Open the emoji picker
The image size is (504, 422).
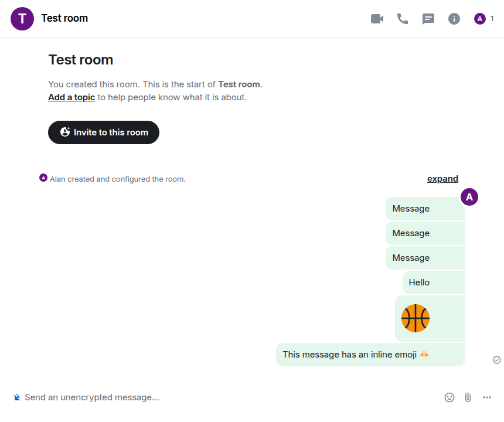point(449,397)
